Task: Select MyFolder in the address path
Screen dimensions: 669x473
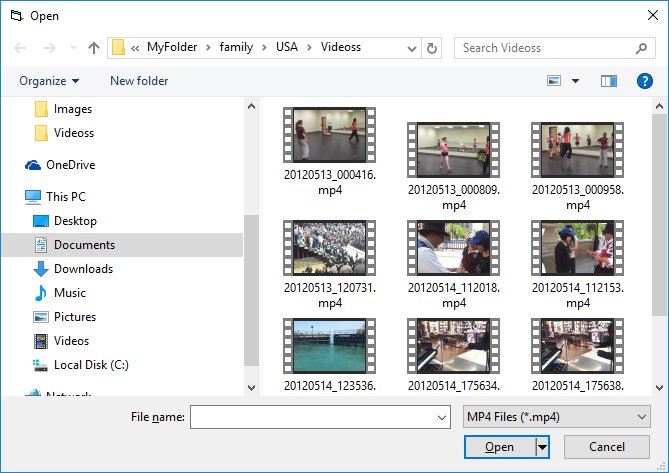Action: tap(172, 47)
